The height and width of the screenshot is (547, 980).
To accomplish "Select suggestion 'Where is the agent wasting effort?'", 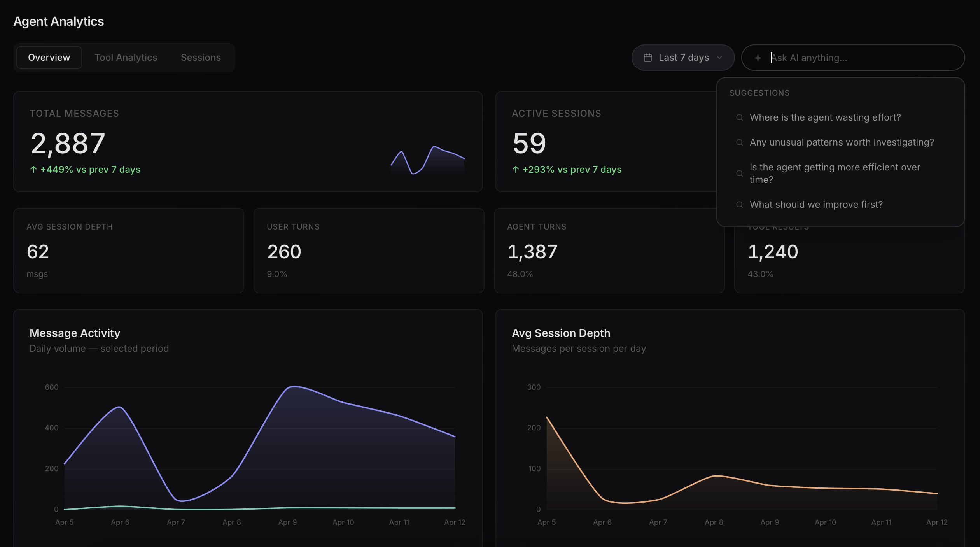I will (x=840, y=117).
